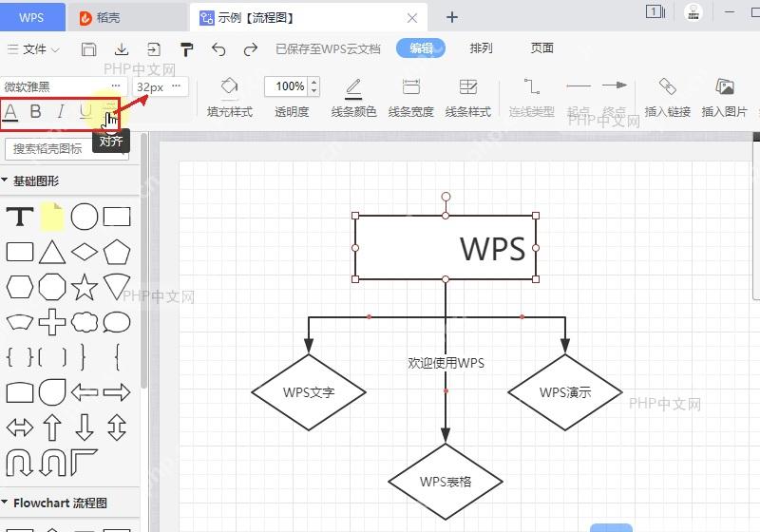
Task: Select the cross plus shape
Action: pos(52,322)
